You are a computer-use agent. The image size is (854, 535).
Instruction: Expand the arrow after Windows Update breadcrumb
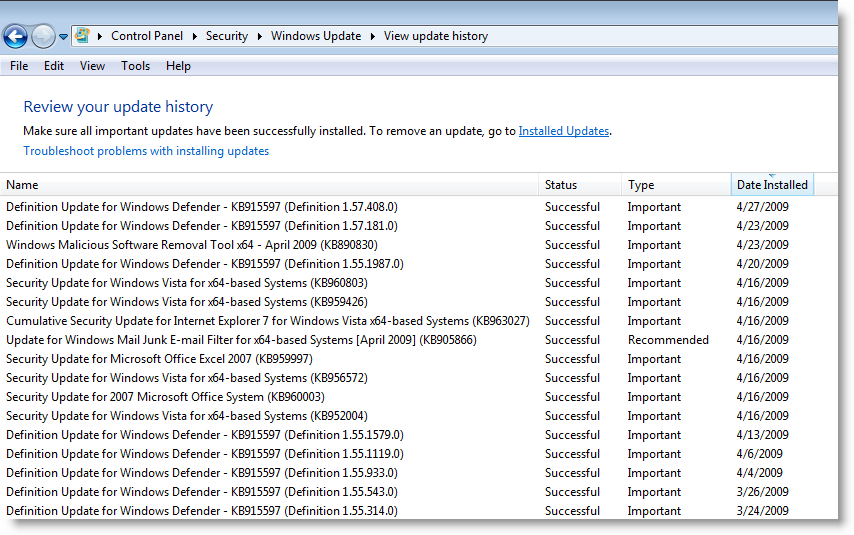click(x=373, y=37)
